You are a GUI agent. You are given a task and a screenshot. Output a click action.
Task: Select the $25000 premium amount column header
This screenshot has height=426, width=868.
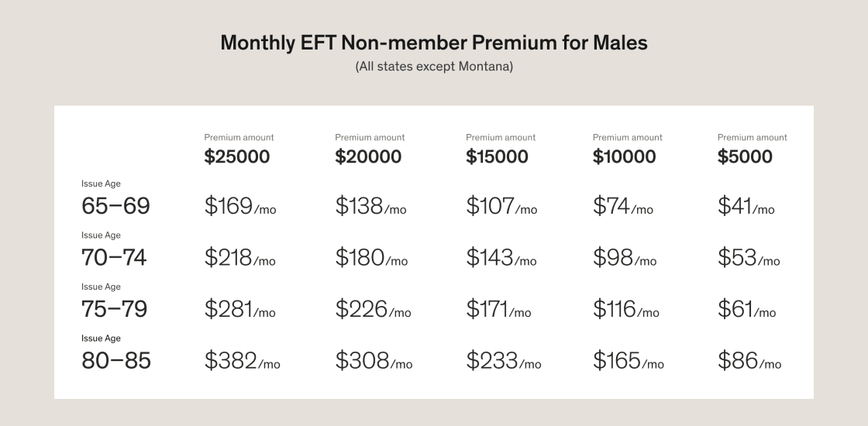[x=237, y=156]
